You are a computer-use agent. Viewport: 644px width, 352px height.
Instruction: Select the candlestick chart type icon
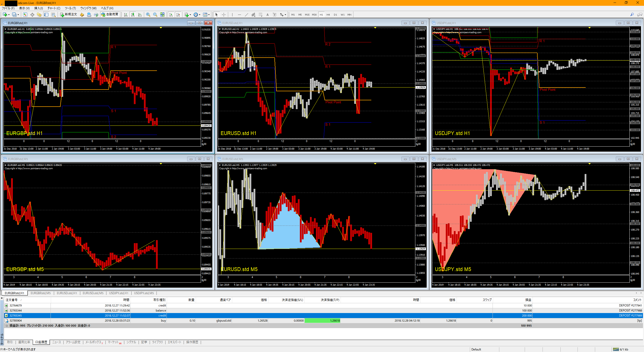[133, 15]
